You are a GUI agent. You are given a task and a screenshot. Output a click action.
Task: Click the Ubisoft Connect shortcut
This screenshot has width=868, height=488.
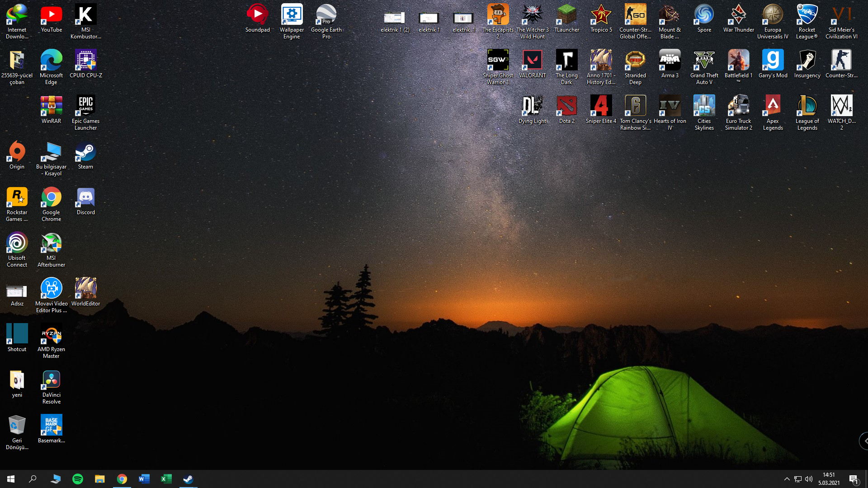pos(17,244)
